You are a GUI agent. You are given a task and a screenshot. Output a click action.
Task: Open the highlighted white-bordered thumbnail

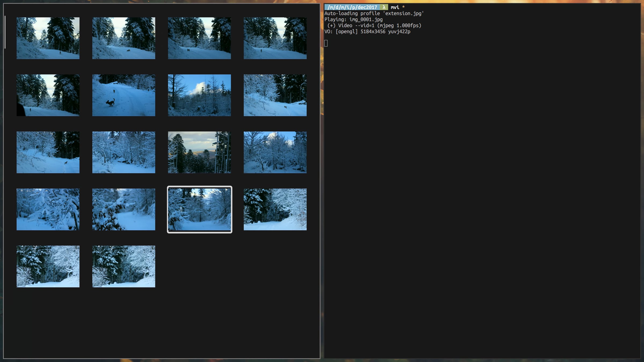coord(199,209)
